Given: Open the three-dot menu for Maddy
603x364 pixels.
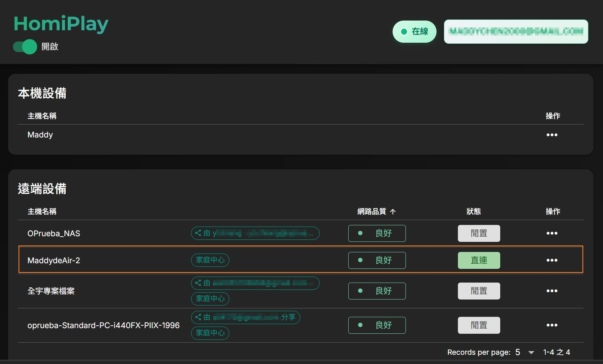Looking at the screenshot, I should (552, 135).
